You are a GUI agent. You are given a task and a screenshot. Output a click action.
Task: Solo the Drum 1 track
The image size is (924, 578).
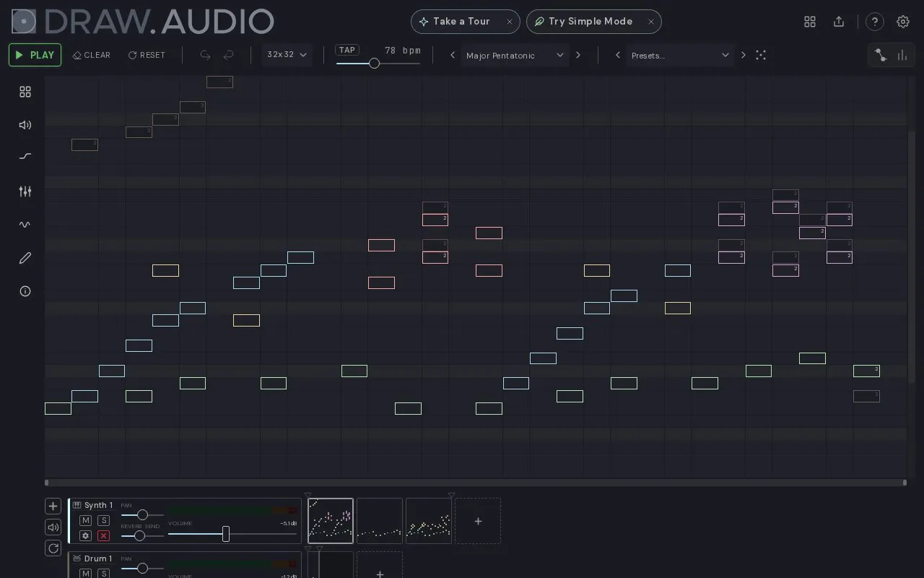tap(103, 574)
